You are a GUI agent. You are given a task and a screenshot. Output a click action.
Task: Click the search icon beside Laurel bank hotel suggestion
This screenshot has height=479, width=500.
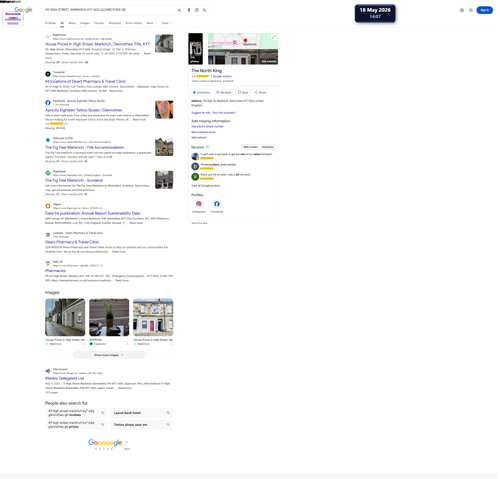169,414
